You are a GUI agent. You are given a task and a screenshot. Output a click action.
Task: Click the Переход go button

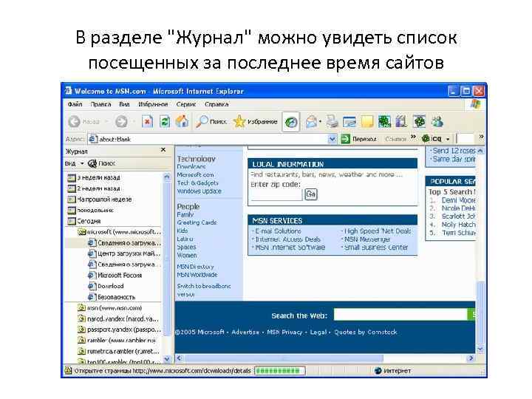point(359,139)
